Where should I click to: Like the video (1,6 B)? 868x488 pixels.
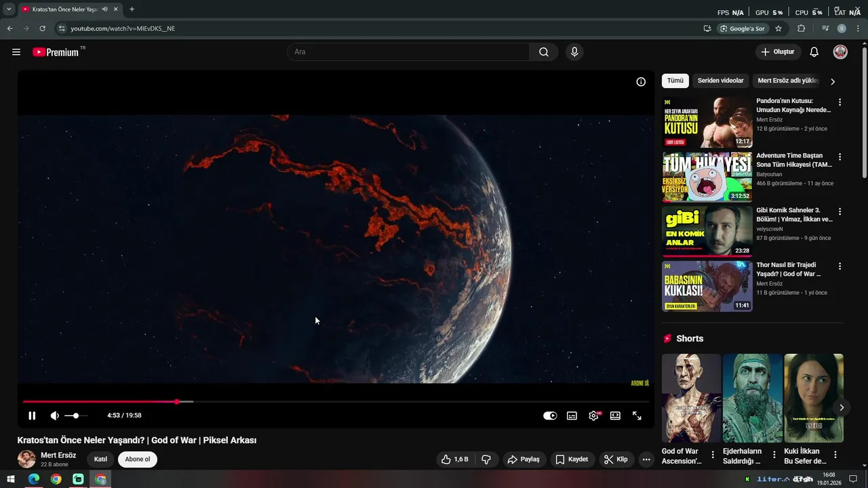(454, 460)
